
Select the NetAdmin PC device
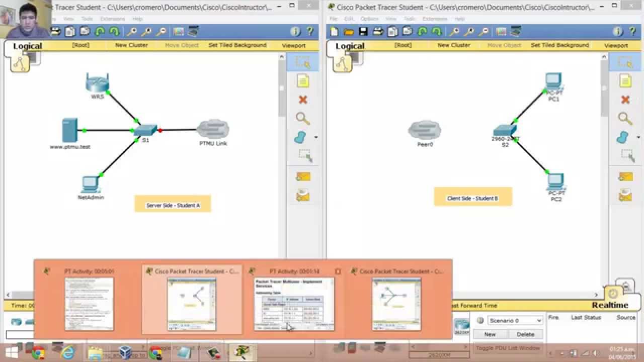91,185
